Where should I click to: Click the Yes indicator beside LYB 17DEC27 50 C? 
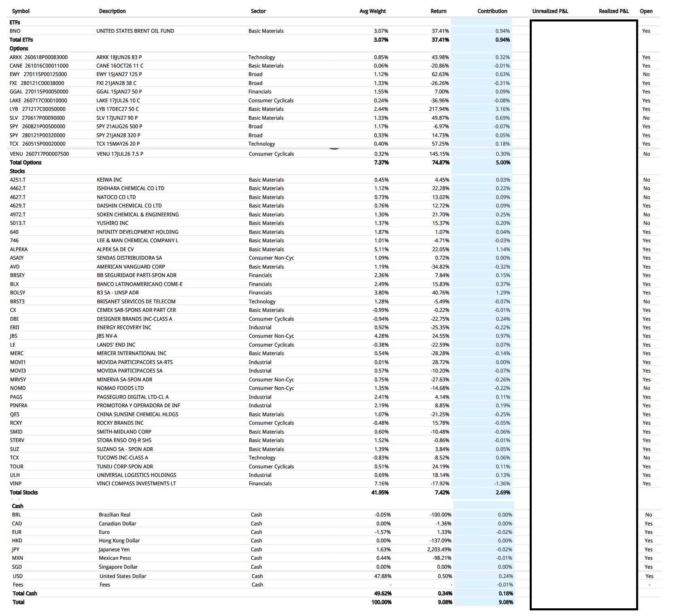click(x=646, y=109)
